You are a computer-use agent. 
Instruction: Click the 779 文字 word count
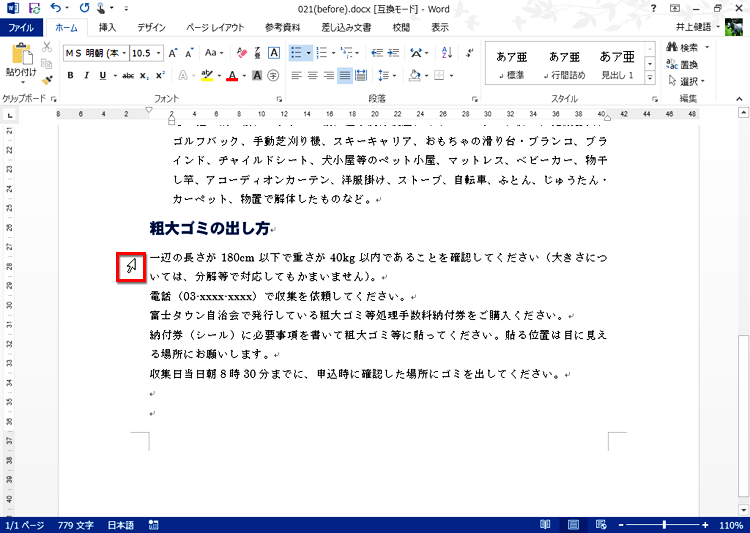coord(76,525)
